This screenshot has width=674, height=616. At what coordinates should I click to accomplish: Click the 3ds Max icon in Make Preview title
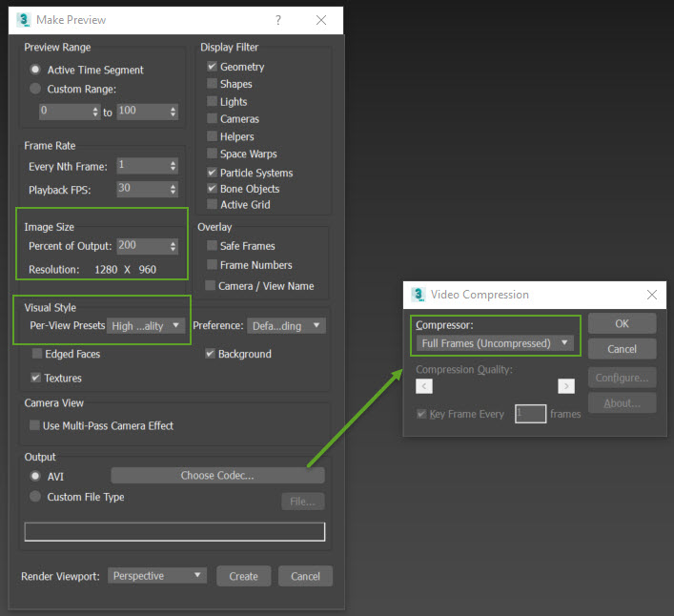point(23,20)
